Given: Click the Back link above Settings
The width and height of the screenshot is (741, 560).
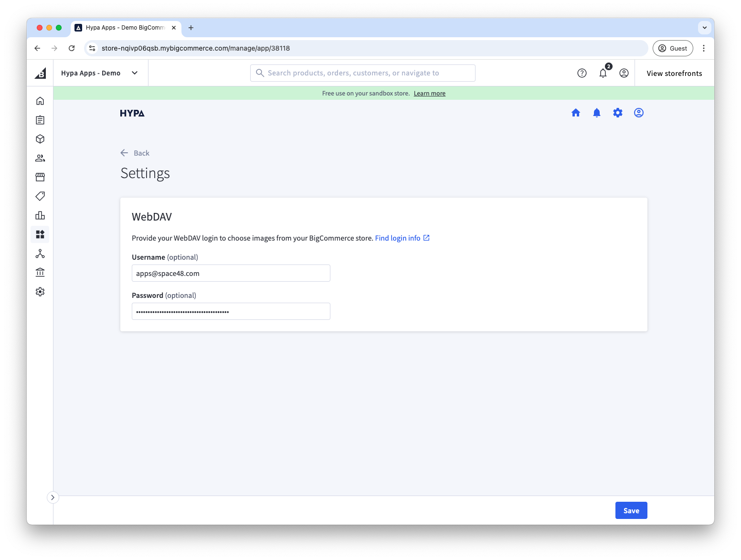Looking at the screenshot, I should 135,153.
